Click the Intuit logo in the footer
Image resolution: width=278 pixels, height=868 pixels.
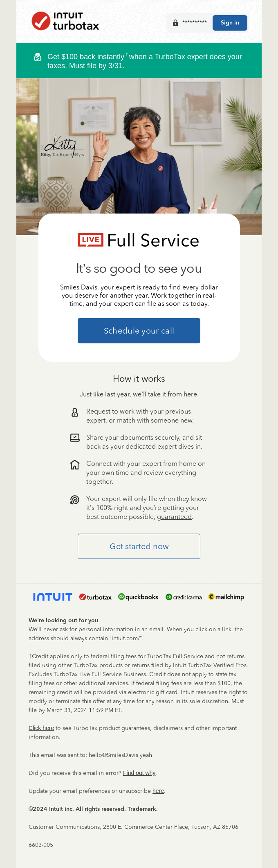52,596
